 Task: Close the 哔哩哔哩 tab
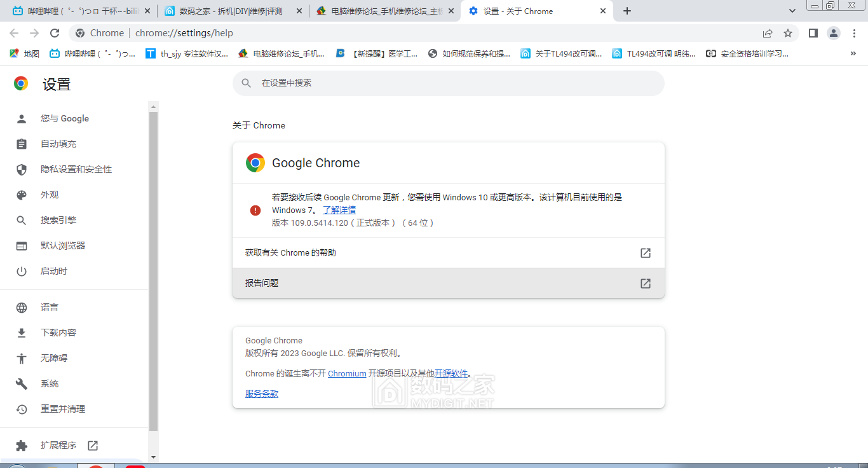coord(148,11)
